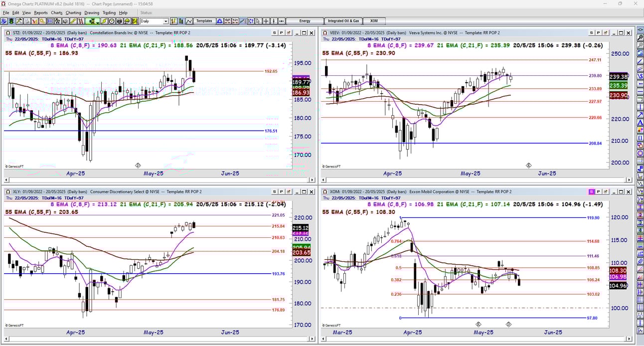Click the XOM 108.30 dark red price label
644x346 pixels.
click(x=619, y=270)
